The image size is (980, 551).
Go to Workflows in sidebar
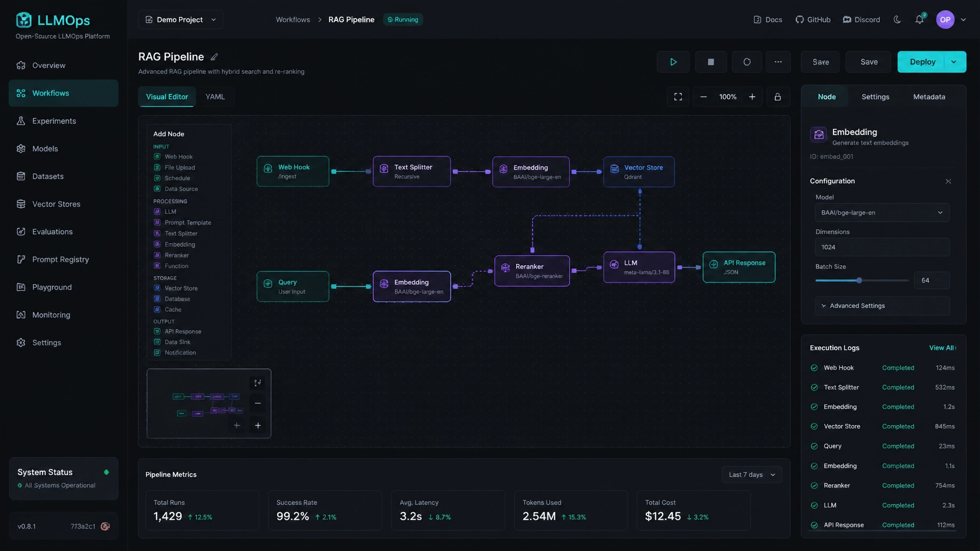[x=63, y=93]
